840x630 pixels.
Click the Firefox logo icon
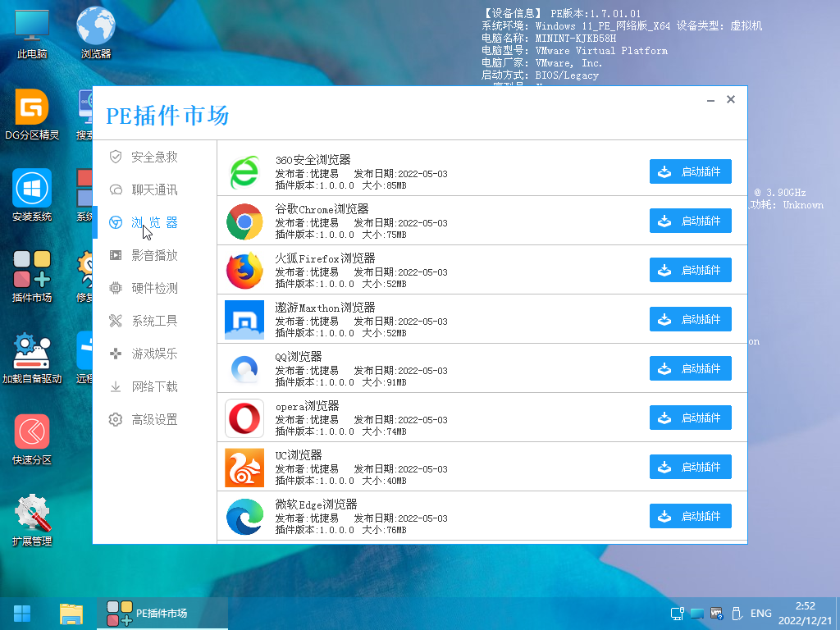(244, 271)
